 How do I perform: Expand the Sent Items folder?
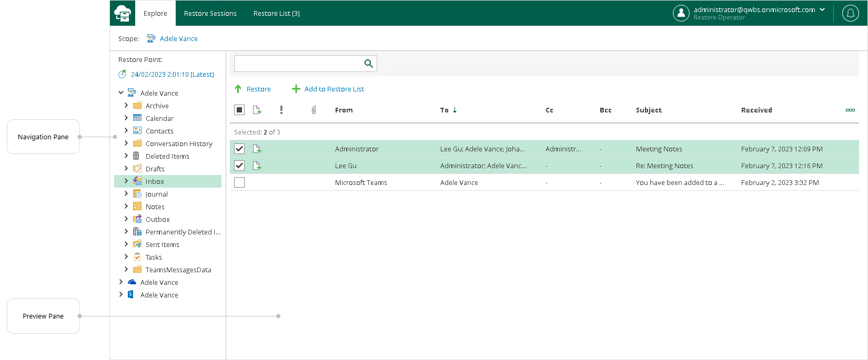point(126,244)
